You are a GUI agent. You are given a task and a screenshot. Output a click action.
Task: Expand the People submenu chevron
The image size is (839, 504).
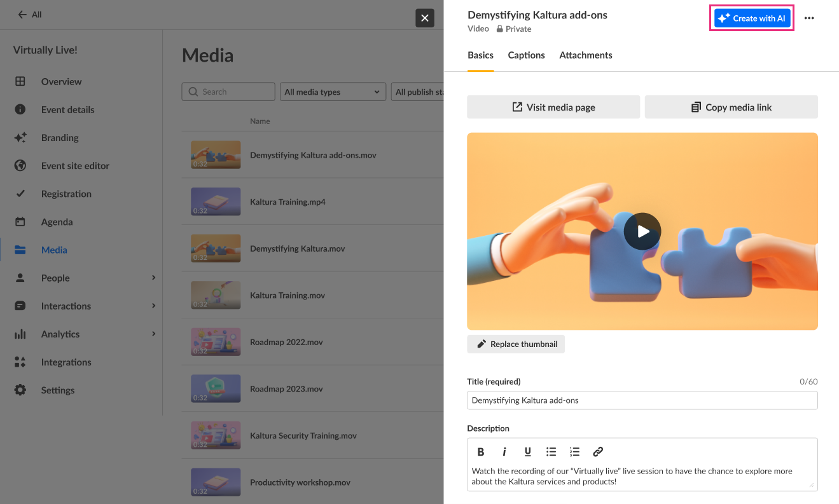153,278
